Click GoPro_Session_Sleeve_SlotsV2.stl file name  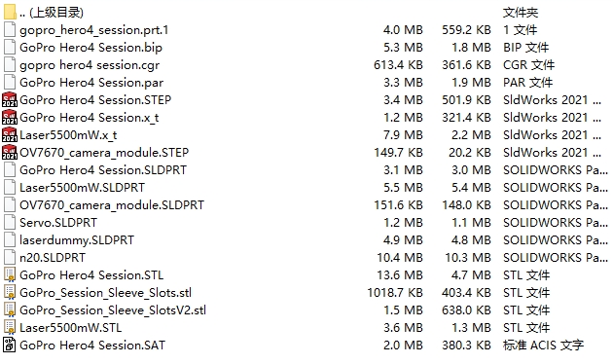coord(113,310)
